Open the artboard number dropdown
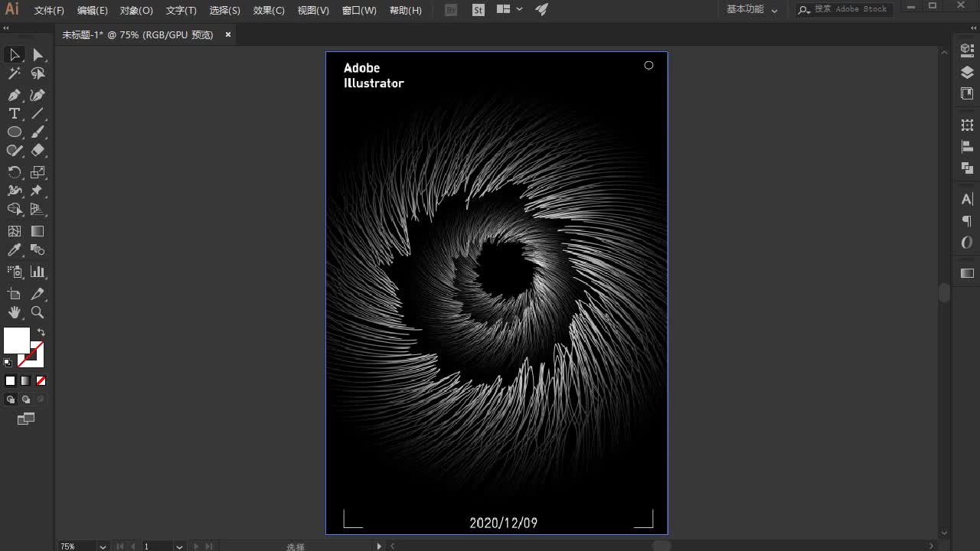This screenshot has height=551, width=980. point(179,546)
